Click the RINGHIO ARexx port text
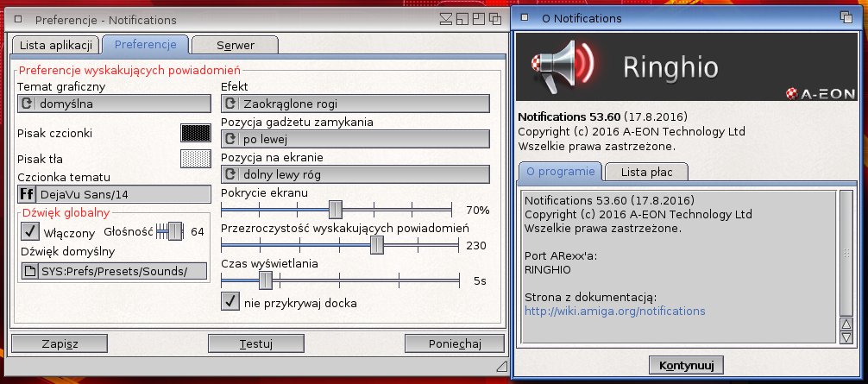 click(x=548, y=269)
